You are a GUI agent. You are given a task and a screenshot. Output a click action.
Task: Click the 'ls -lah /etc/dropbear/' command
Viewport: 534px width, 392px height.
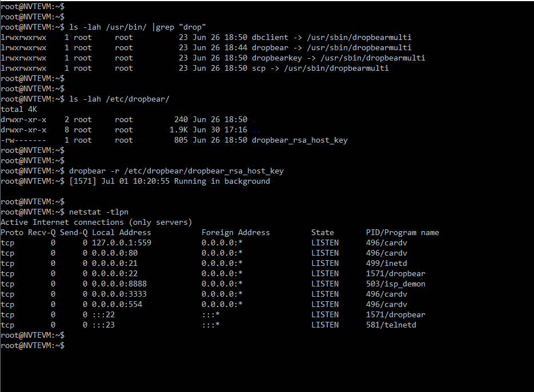(119, 99)
